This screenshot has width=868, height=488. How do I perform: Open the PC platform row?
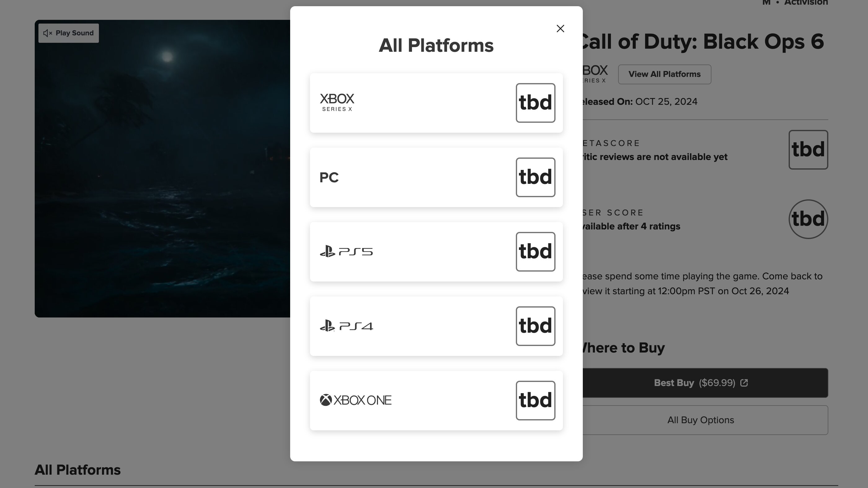(436, 177)
